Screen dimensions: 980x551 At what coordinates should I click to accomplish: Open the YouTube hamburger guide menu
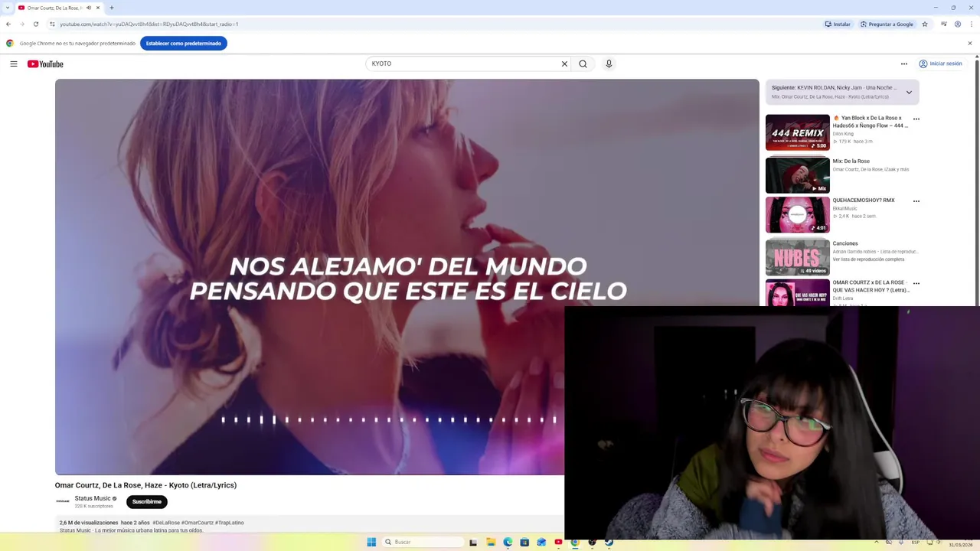(x=14, y=64)
